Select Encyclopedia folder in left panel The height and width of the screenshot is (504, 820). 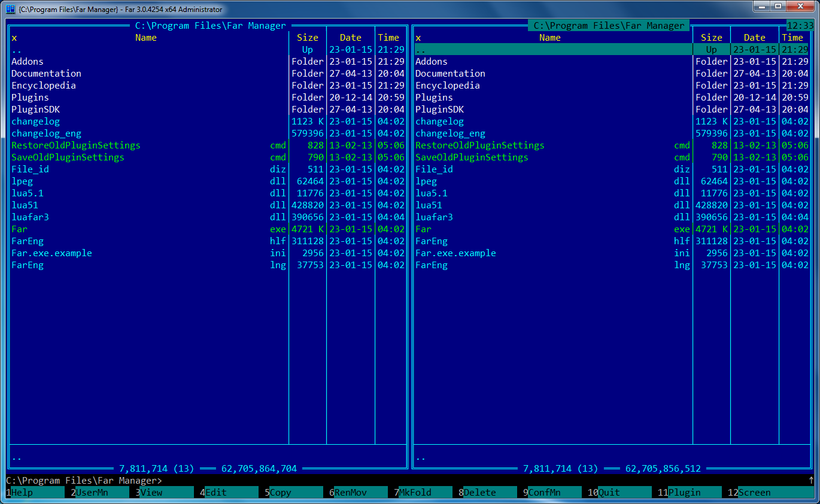tap(208, 86)
